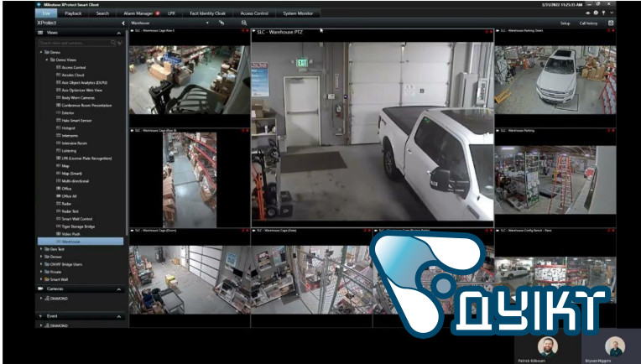
Task: Open Call history
Action: (x=588, y=23)
